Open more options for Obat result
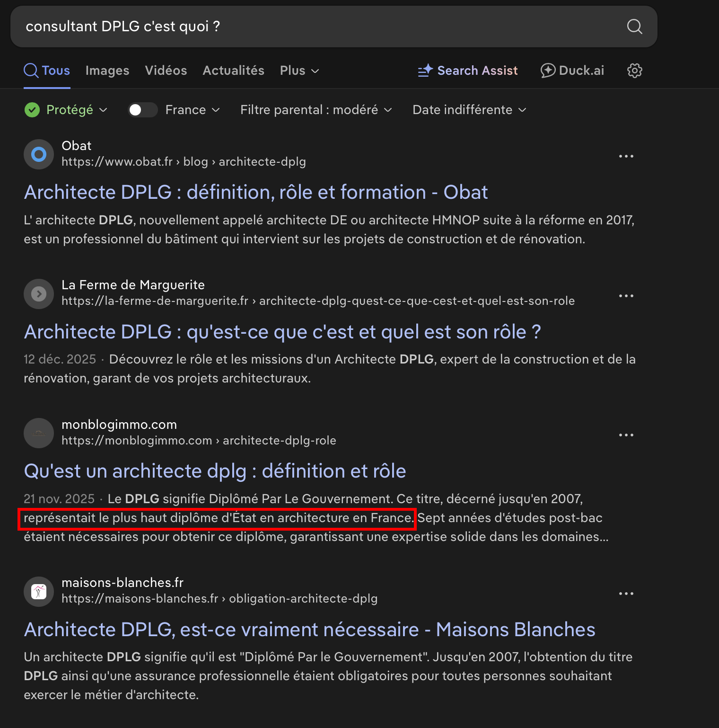The width and height of the screenshot is (719, 728). click(x=626, y=156)
